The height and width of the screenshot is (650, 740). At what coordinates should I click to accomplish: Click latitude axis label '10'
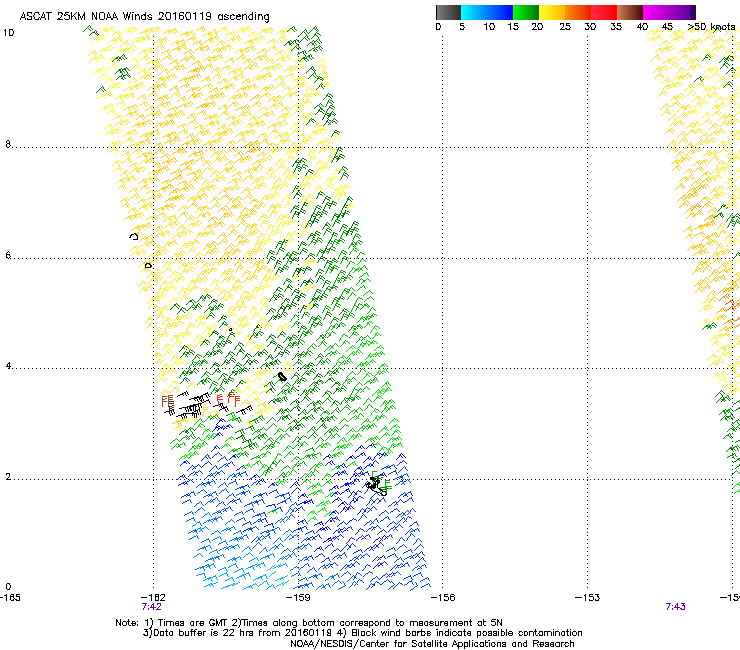[8, 33]
